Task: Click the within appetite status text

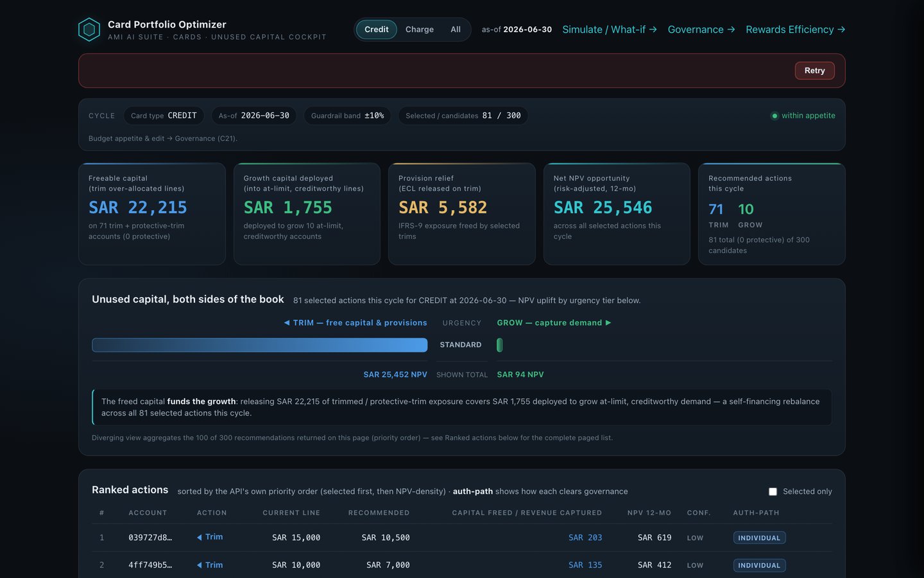Action: pos(809,116)
